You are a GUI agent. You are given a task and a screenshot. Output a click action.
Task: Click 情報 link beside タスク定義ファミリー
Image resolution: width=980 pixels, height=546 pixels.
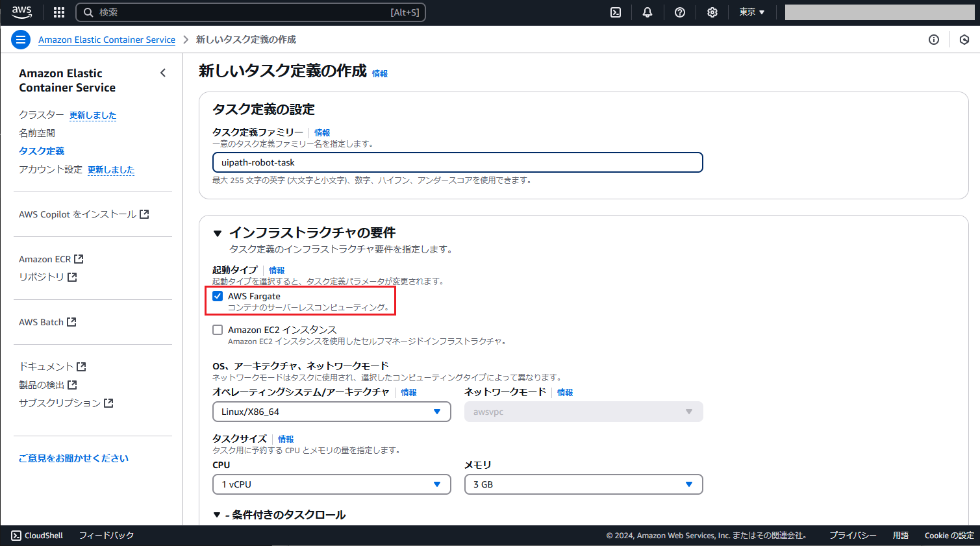click(322, 132)
